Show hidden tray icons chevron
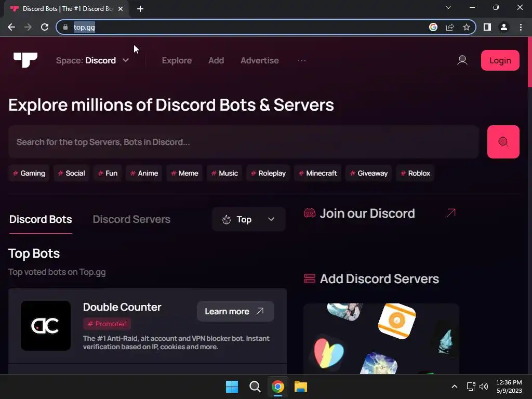 tap(455, 387)
